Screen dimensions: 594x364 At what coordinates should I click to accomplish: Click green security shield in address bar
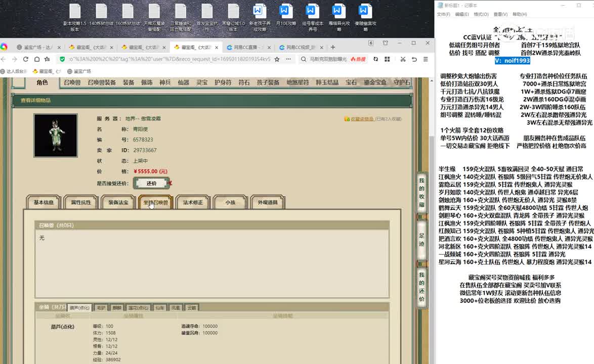tap(62, 59)
